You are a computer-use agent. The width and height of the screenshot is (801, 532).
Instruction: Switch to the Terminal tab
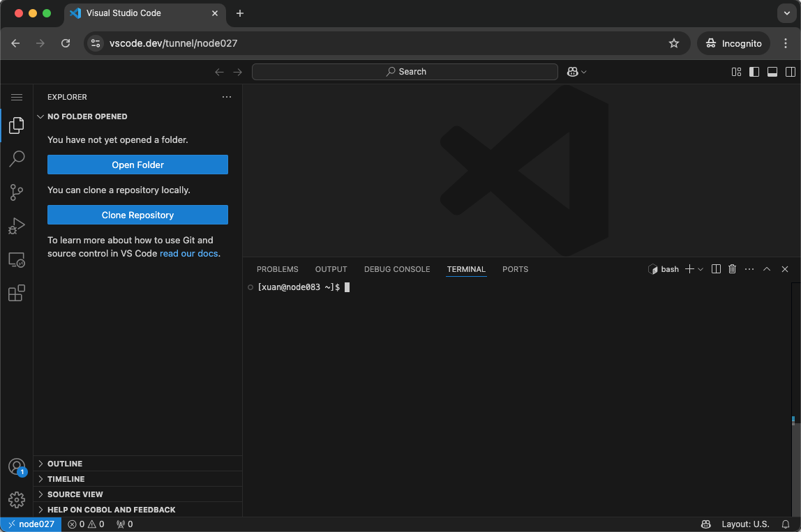tap(466, 269)
